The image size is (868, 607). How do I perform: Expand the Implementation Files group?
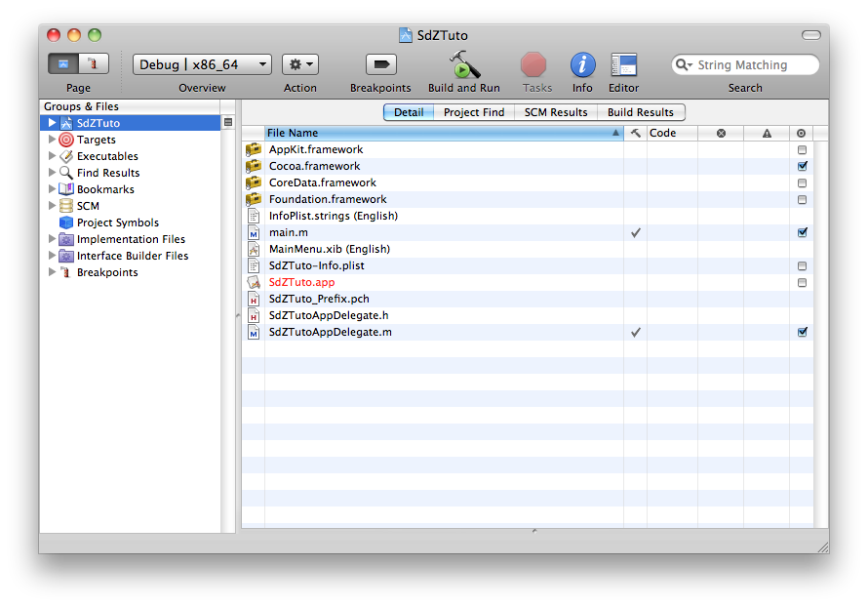tap(53, 239)
